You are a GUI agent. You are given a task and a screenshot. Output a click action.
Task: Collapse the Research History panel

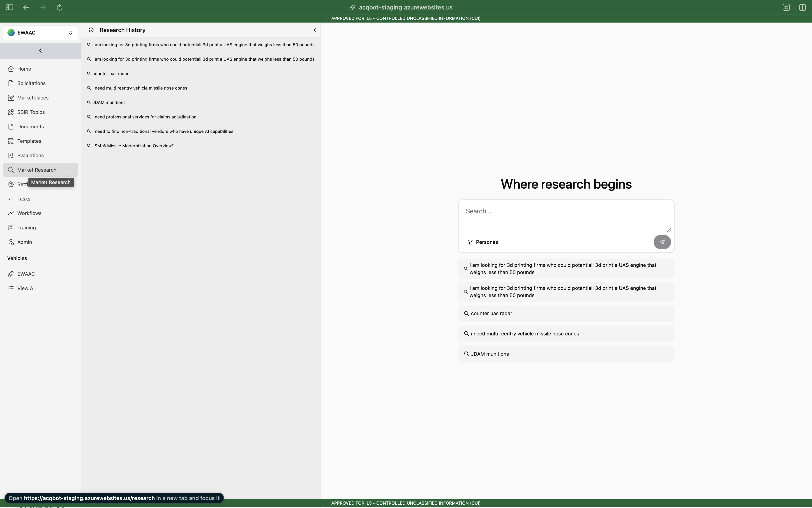pos(314,30)
